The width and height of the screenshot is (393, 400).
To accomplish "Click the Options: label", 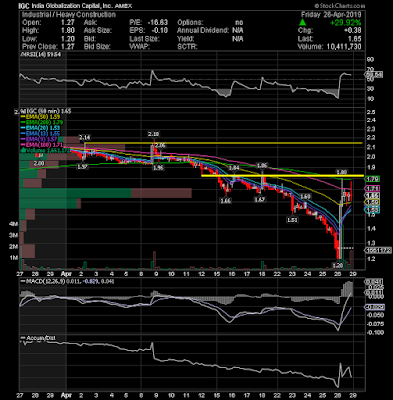I will (x=190, y=23).
